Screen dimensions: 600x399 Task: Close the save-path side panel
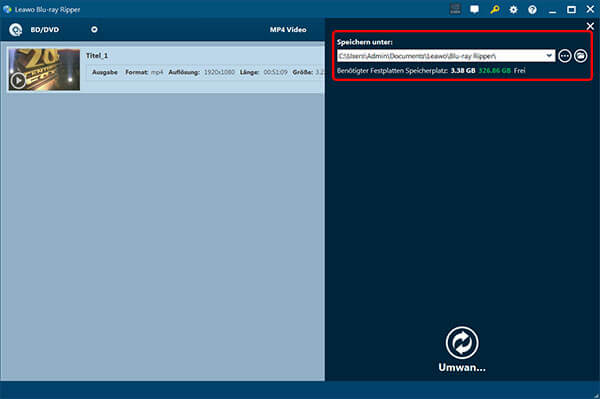tap(590, 26)
